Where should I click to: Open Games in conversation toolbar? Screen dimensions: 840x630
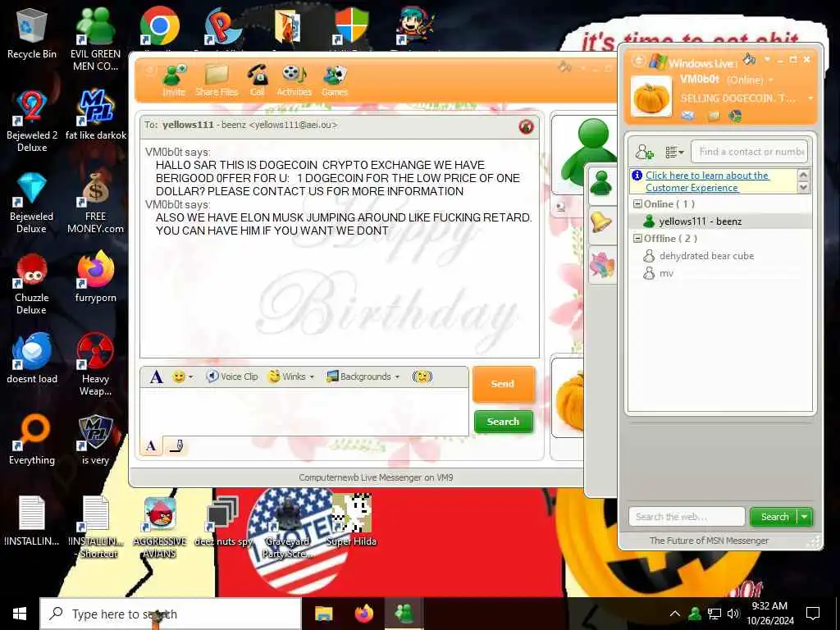point(335,80)
